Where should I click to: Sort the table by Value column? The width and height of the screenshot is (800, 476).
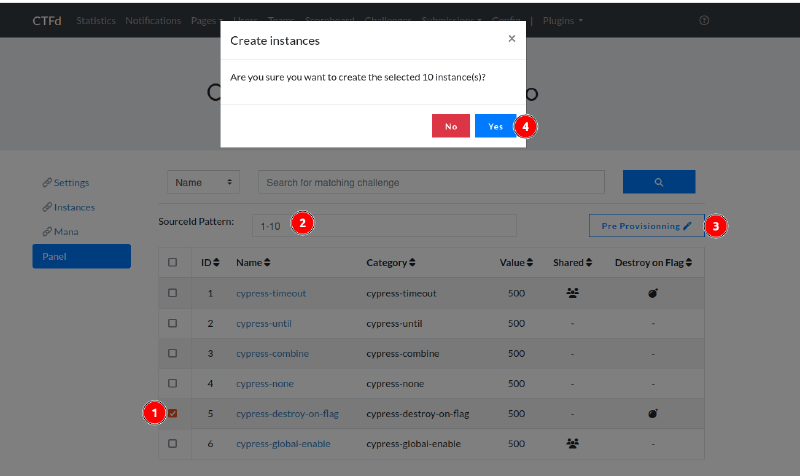(x=516, y=262)
